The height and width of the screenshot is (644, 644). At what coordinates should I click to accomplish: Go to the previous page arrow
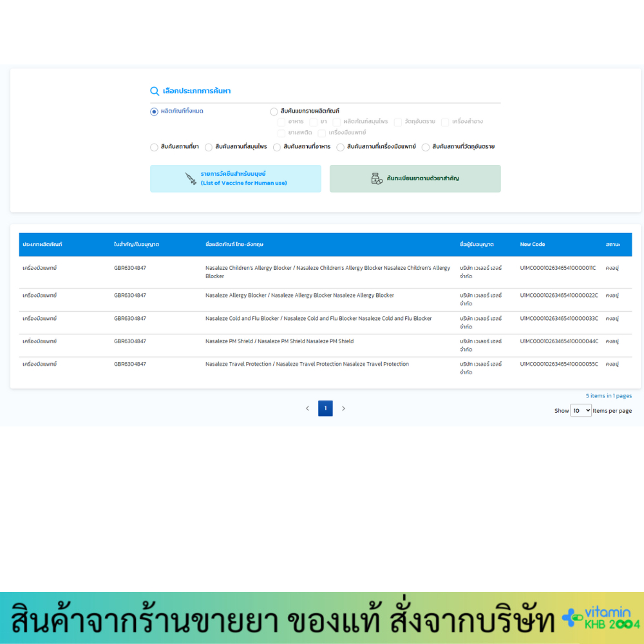coord(307,408)
